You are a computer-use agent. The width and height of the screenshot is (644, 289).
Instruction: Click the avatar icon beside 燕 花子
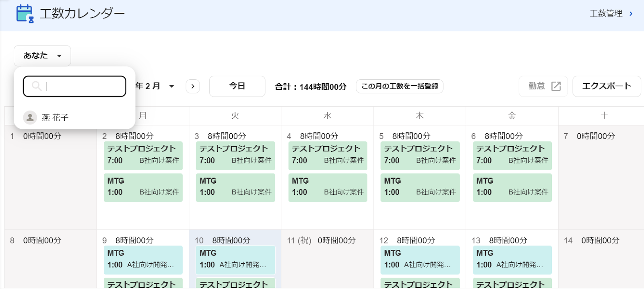30,118
